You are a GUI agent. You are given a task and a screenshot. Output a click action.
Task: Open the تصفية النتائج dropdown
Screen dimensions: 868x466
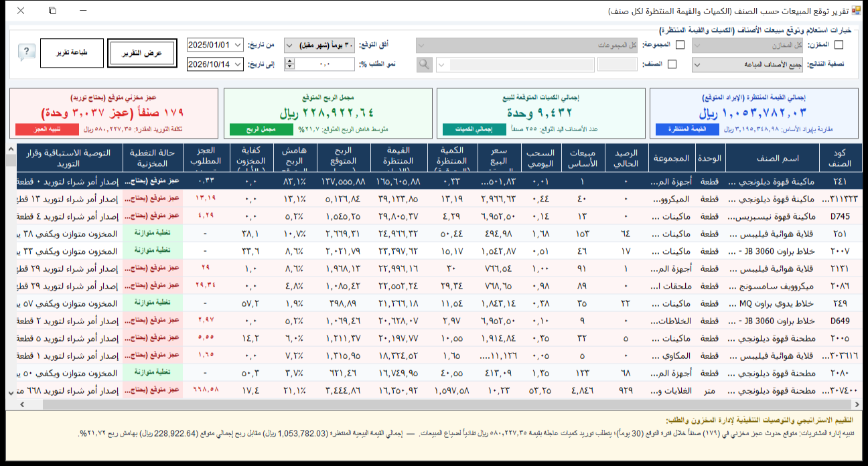point(747,64)
